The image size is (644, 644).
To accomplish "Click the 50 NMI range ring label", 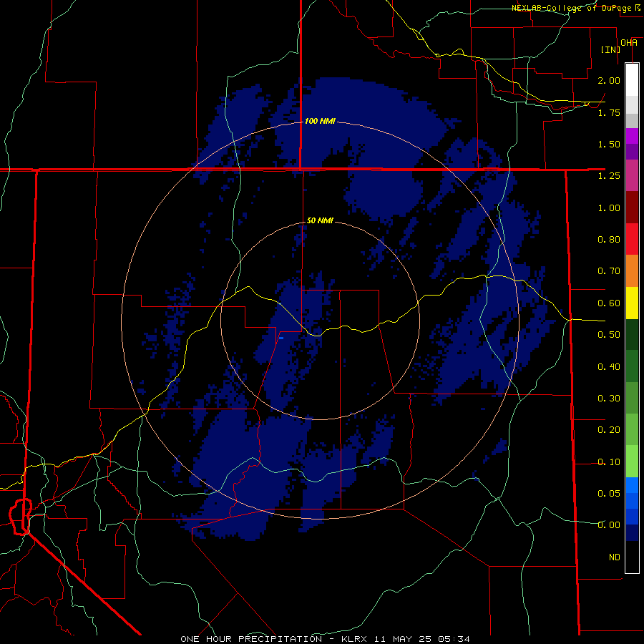I will click(x=320, y=220).
